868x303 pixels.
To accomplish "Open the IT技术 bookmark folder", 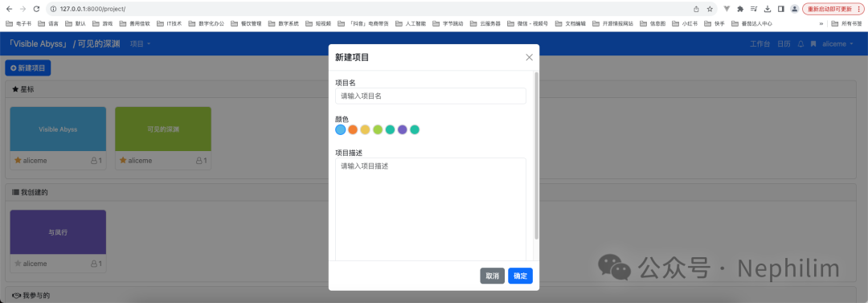I will tap(170, 24).
